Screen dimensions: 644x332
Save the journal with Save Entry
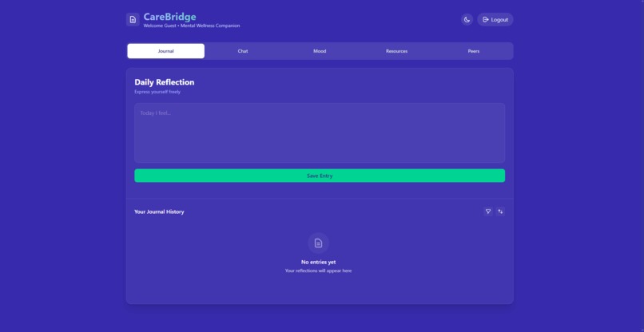320,176
